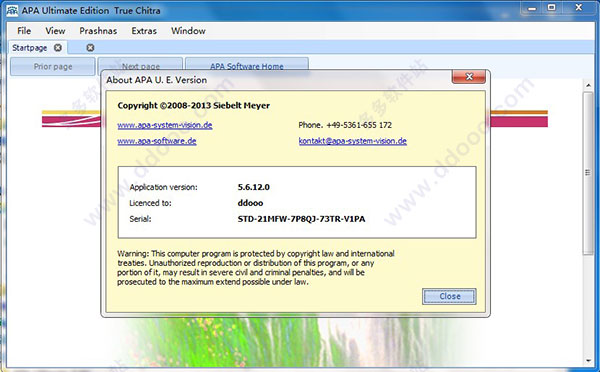
Task: Open the www.apa-system-vision.de link
Action: (165, 125)
